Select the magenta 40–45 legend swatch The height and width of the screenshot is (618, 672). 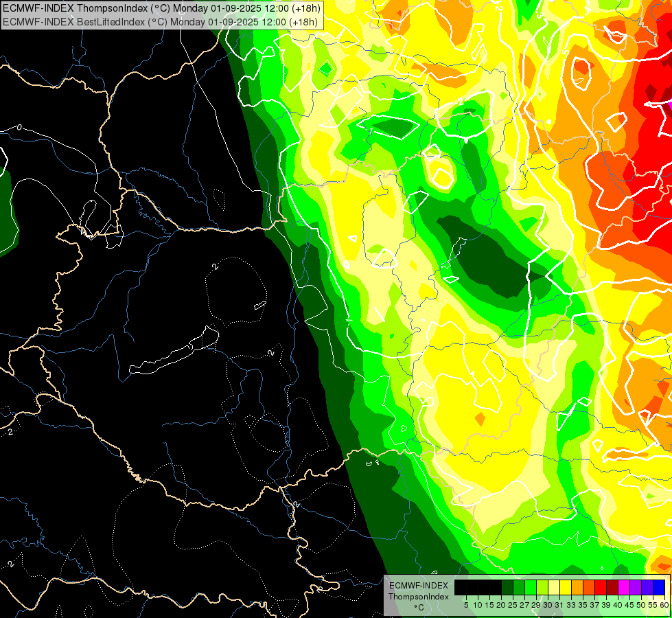[624, 587]
